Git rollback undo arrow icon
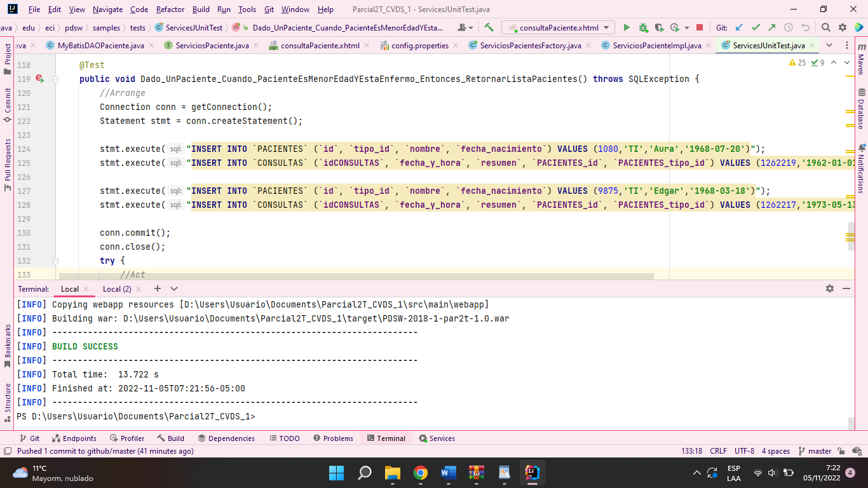This screenshot has height=488, width=868. click(x=805, y=27)
